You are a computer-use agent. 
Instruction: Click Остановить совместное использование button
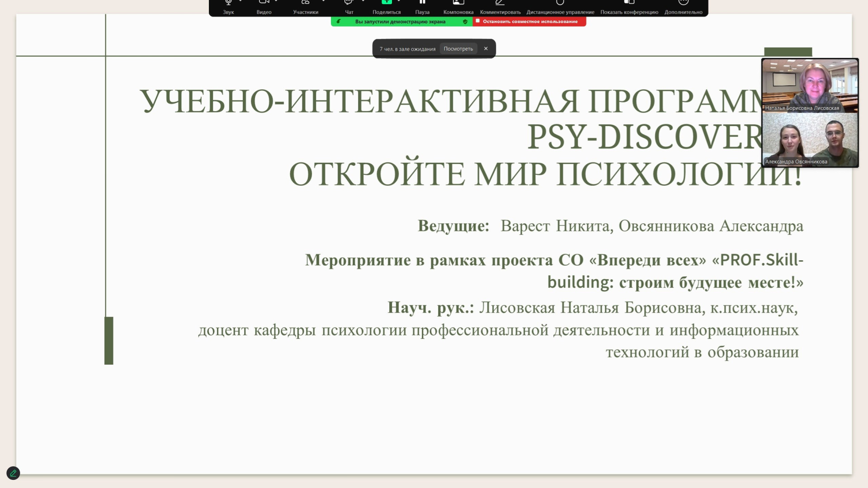click(529, 21)
